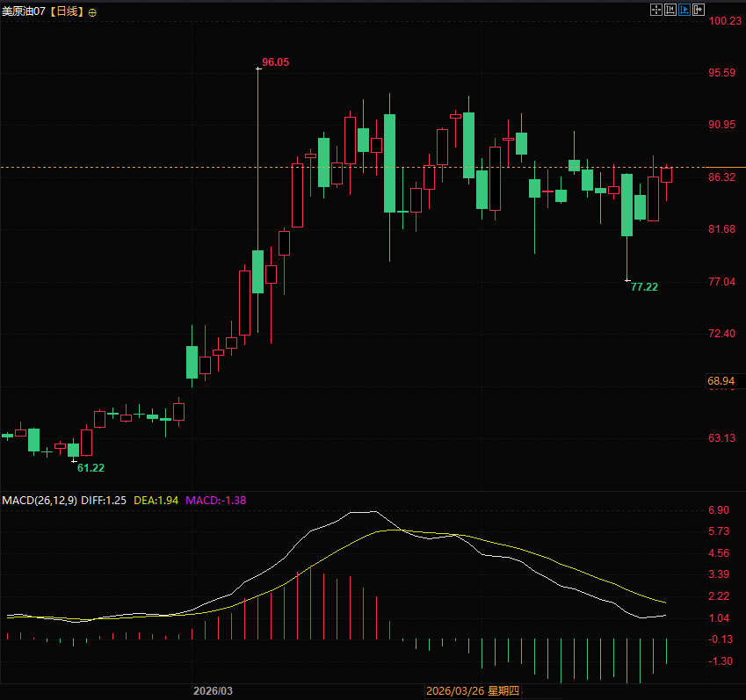Select the green candle with 61.22 low
The height and width of the screenshot is (700, 746).
[x=73, y=450]
